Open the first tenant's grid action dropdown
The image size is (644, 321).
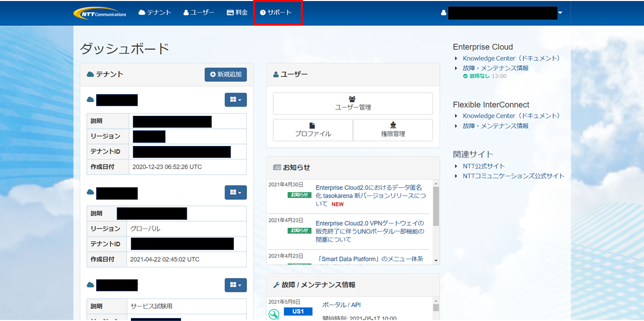click(x=235, y=100)
